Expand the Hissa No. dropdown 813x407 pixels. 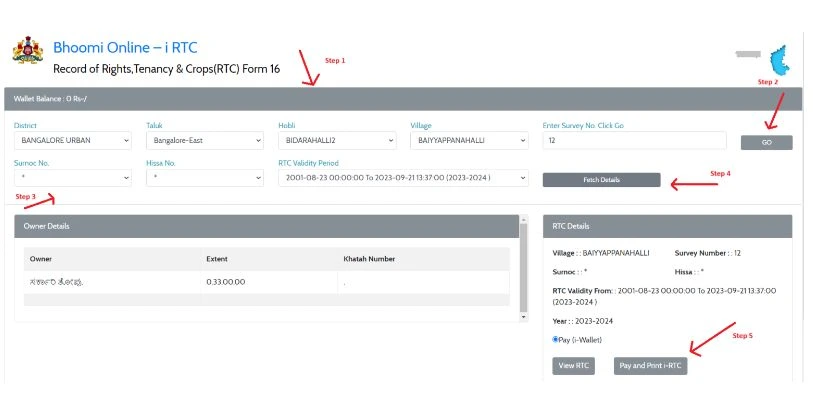(204, 178)
